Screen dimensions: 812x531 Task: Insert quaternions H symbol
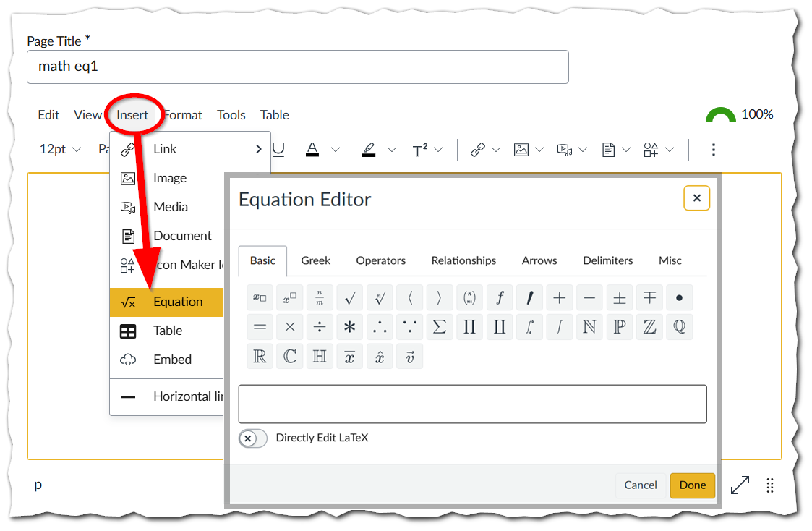320,357
